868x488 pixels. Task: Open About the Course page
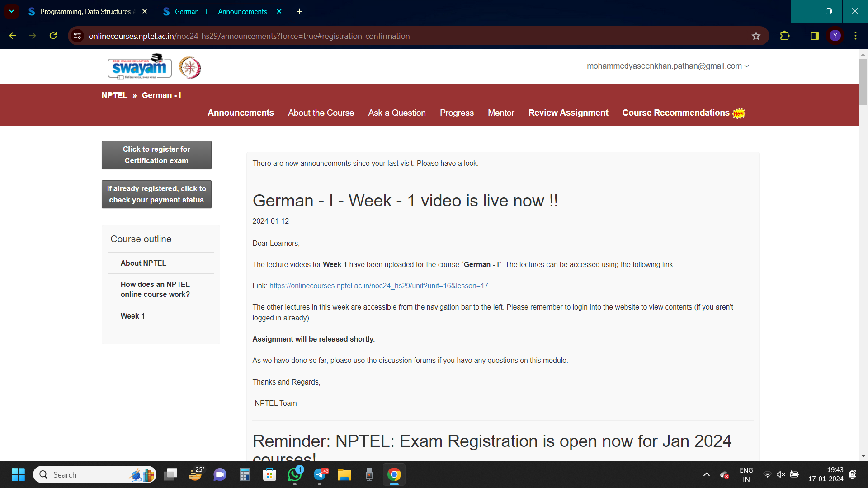tap(321, 113)
